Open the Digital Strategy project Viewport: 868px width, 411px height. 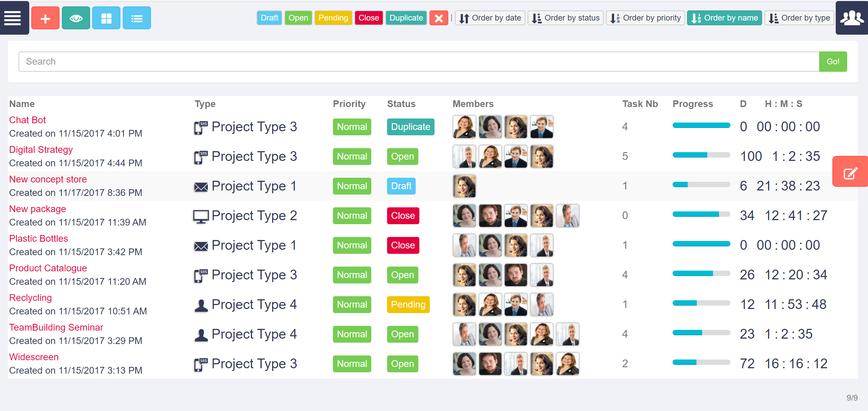41,150
